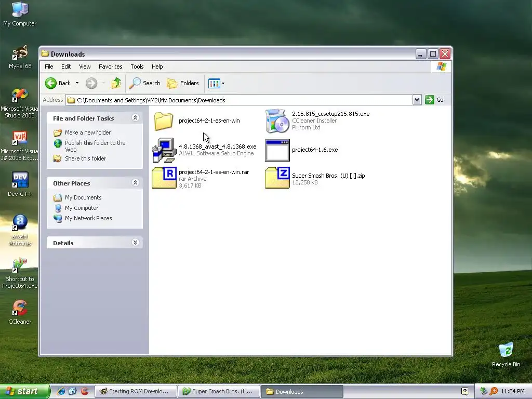Select the project64-2-1-es-en-win folder icon
This screenshot has height=399, width=532.
164,121
